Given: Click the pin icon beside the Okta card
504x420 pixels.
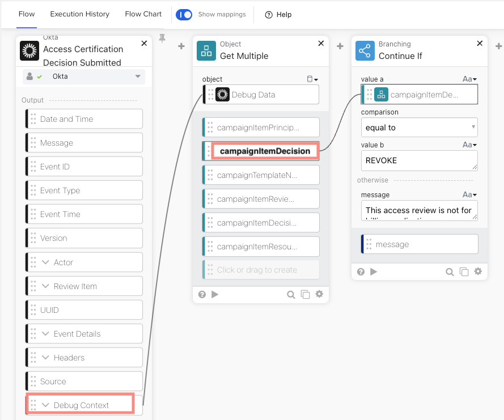Looking at the screenshot, I should tap(162, 39).
